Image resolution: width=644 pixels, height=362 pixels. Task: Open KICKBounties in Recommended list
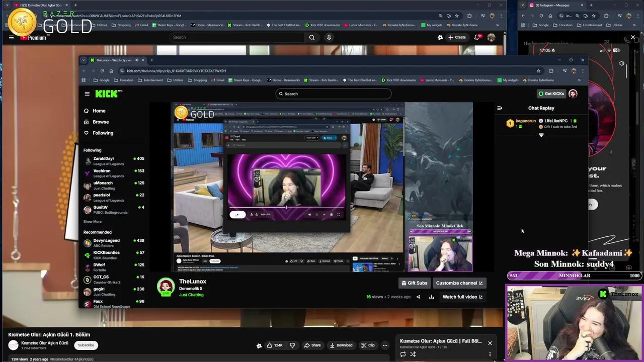point(114,255)
